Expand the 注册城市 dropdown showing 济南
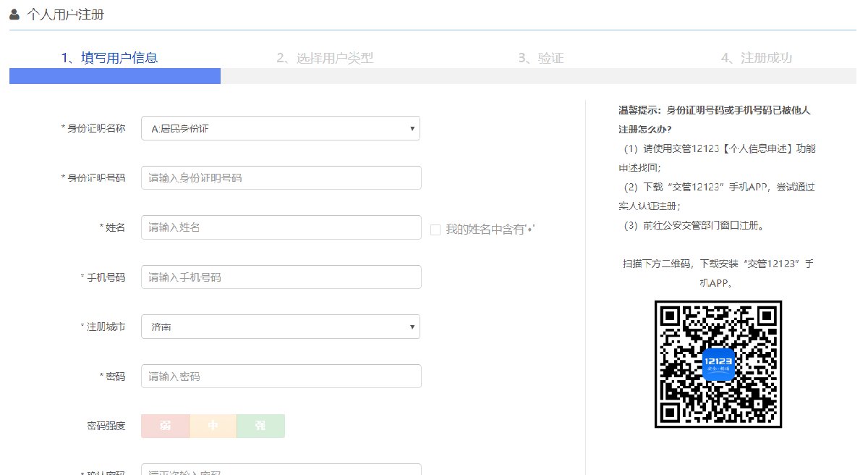This screenshot has width=868, height=475. tap(280, 327)
